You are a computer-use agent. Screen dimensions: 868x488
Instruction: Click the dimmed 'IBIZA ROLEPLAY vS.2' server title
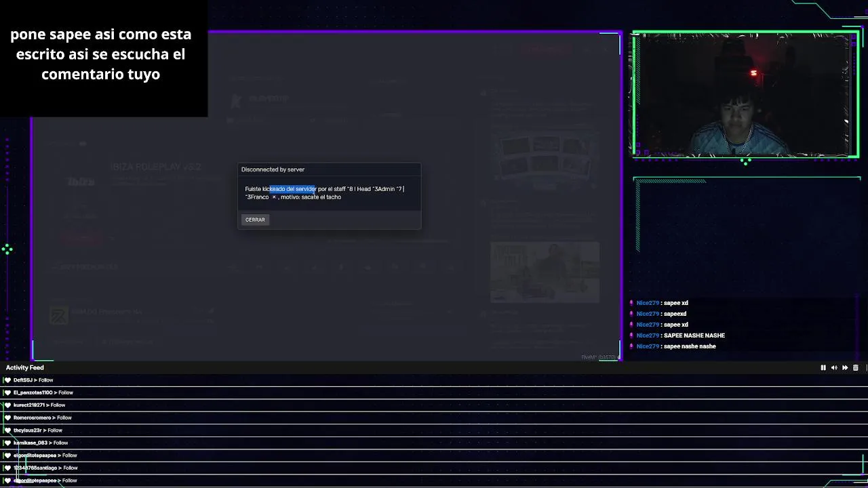tap(156, 167)
